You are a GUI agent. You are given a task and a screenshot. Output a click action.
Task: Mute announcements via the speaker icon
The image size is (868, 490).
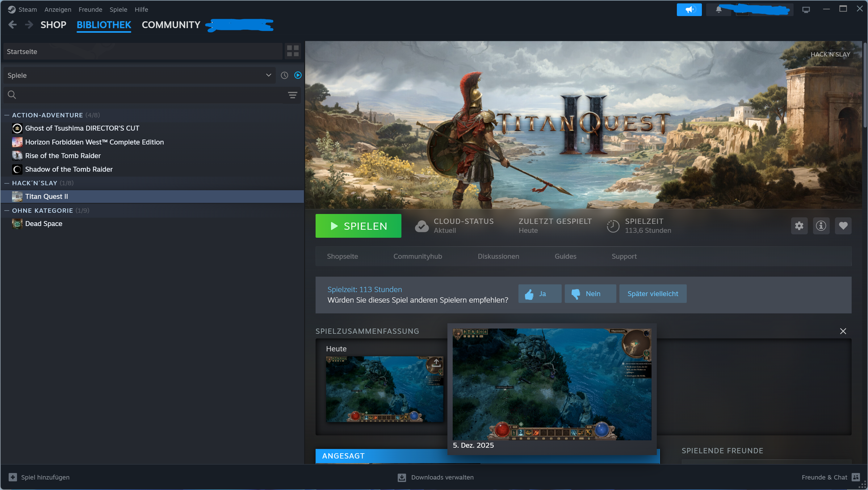(690, 10)
